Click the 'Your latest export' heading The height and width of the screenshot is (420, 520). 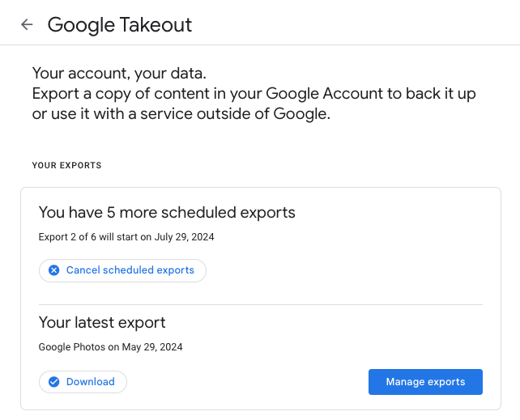pos(102,323)
